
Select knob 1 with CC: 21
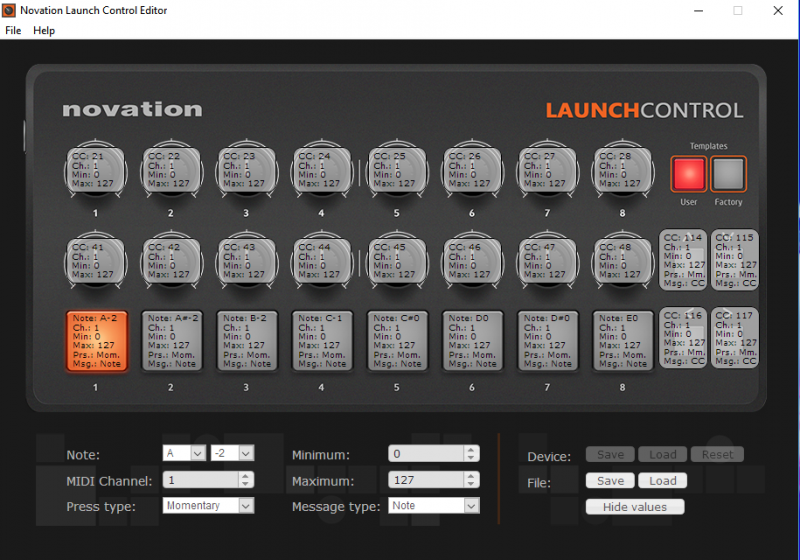(96, 170)
